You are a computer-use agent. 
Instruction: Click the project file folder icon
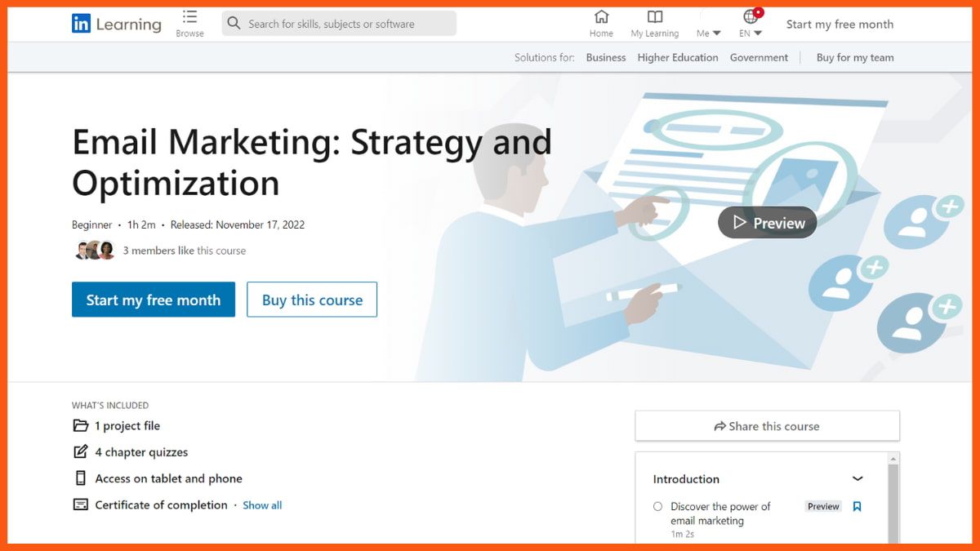79,424
